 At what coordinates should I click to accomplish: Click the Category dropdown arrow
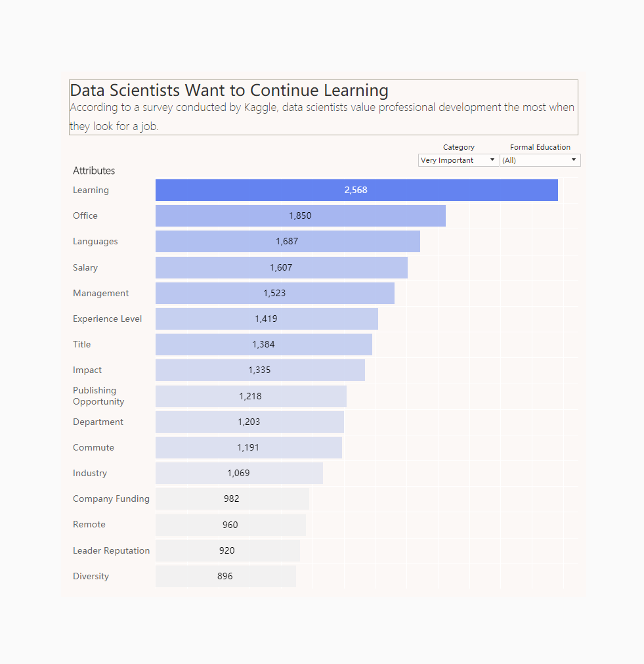[492, 160]
